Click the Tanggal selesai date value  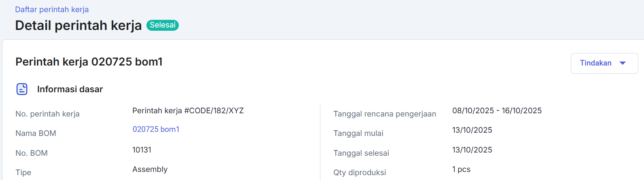(x=472, y=150)
